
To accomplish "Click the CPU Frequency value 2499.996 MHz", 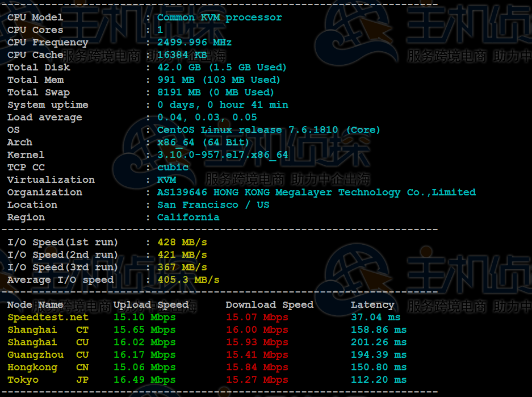I will coord(194,43).
